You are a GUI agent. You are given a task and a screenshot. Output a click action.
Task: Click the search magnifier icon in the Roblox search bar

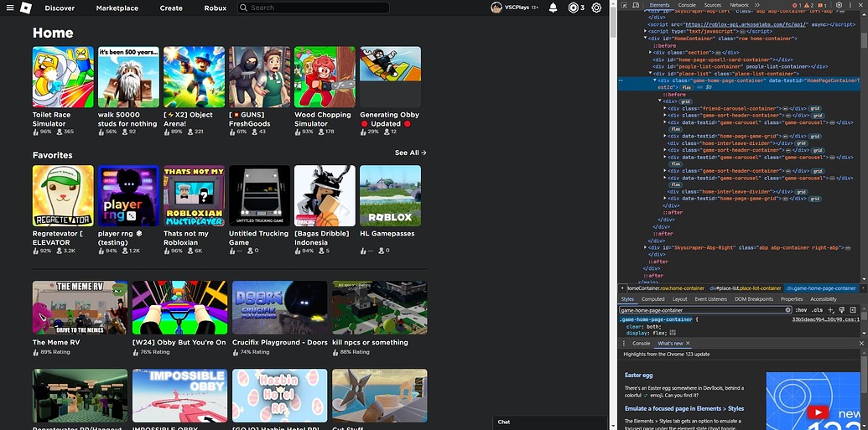[243, 8]
